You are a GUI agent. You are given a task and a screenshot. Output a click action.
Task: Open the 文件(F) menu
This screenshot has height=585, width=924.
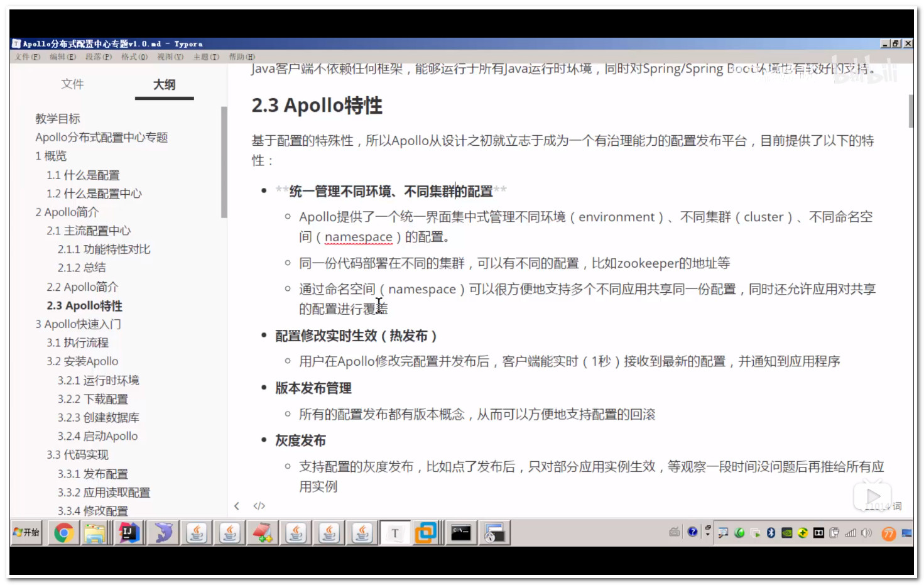tap(28, 57)
